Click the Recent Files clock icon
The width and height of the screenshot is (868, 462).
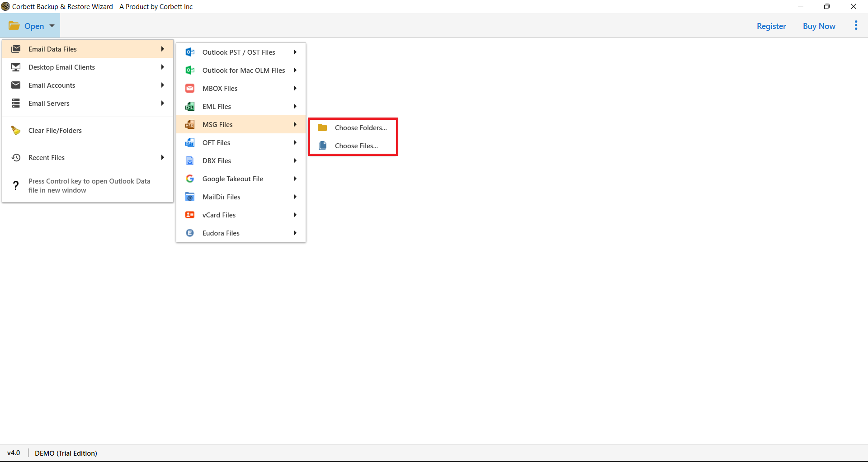point(16,157)
